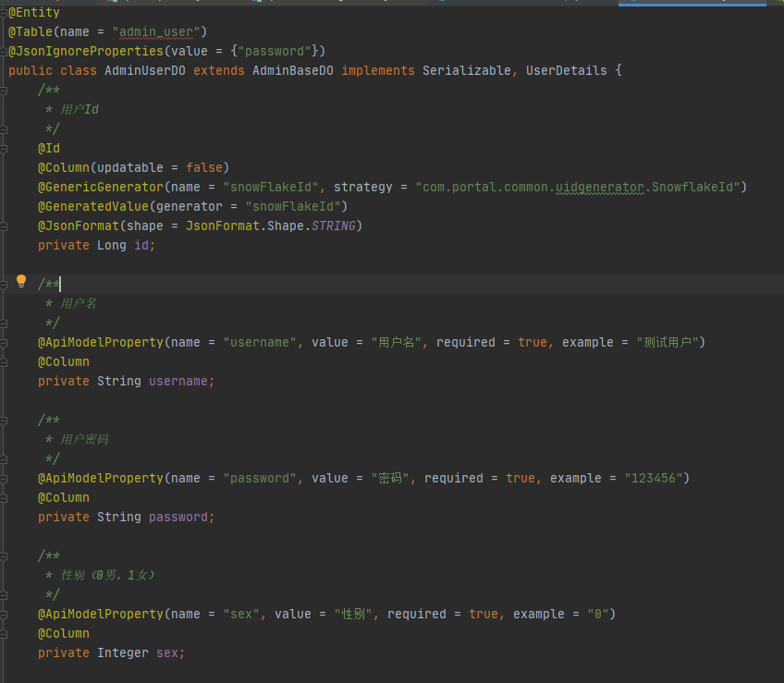Click the "123456" example string

point(654,479)
